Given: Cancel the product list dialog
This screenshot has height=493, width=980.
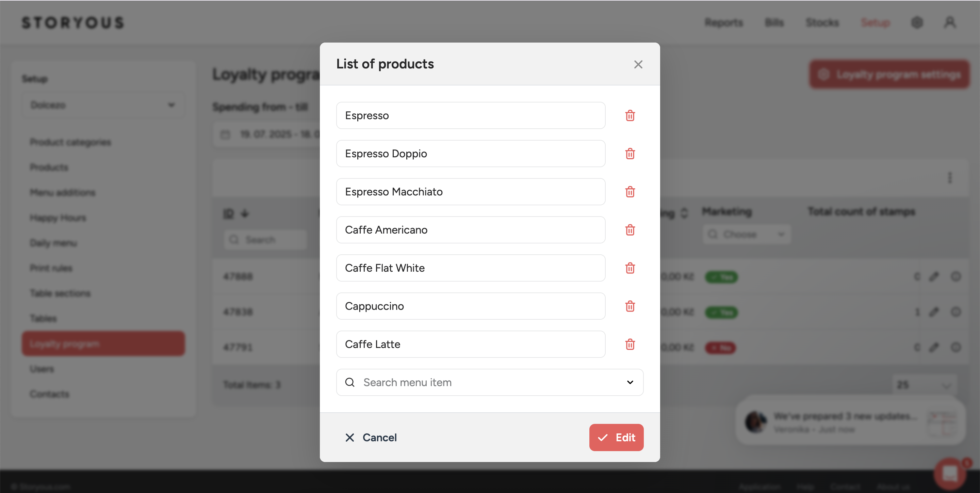Looking at the screenshot, I should tap(371, 438).
